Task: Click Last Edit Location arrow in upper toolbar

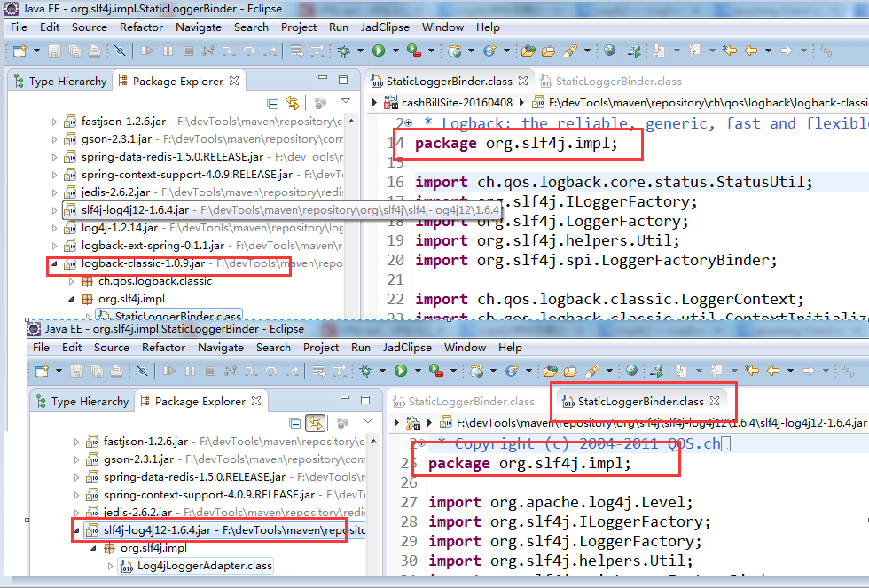Action: [x=730, y=51]
